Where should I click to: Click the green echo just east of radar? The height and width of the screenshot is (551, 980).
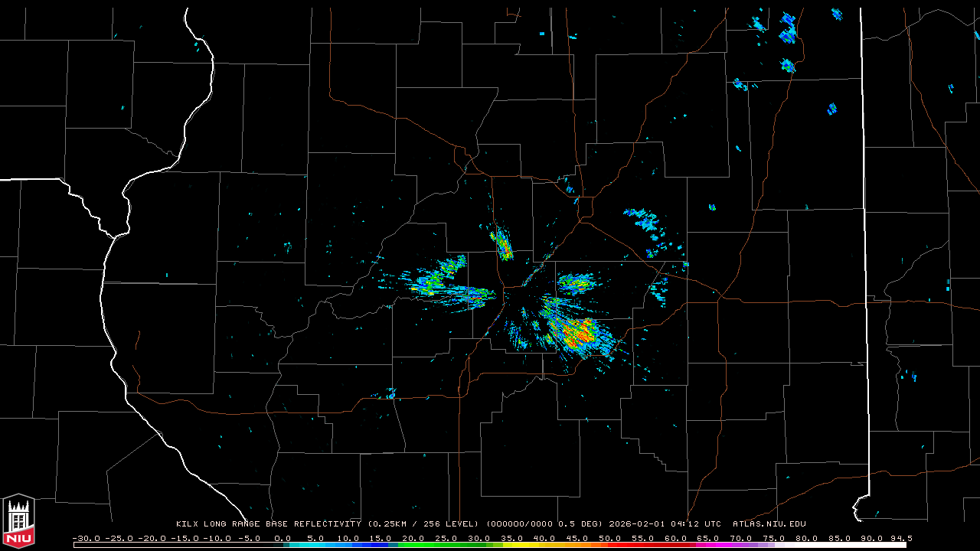(x=574, y=283)
